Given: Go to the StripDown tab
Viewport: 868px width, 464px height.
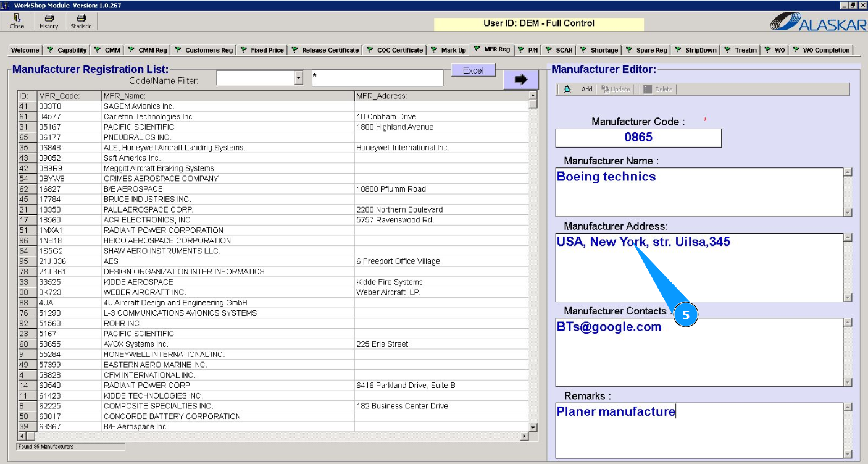Looking at the screenshot, I should point(696,50).
